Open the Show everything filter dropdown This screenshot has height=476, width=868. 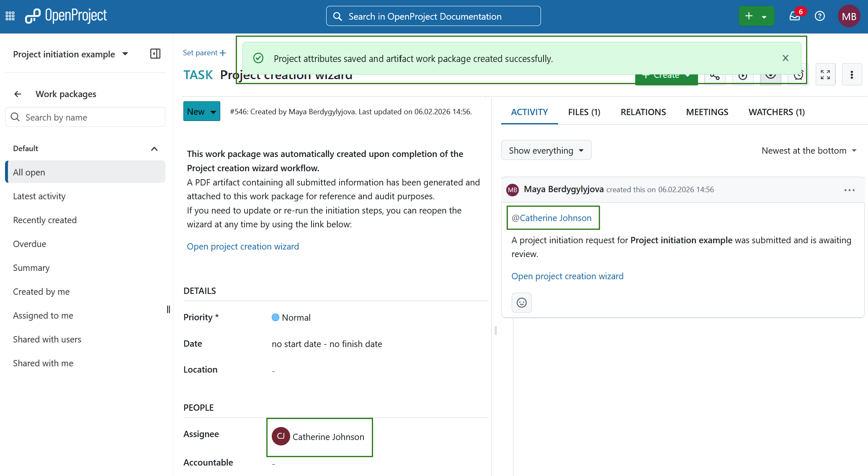[546, 150]
